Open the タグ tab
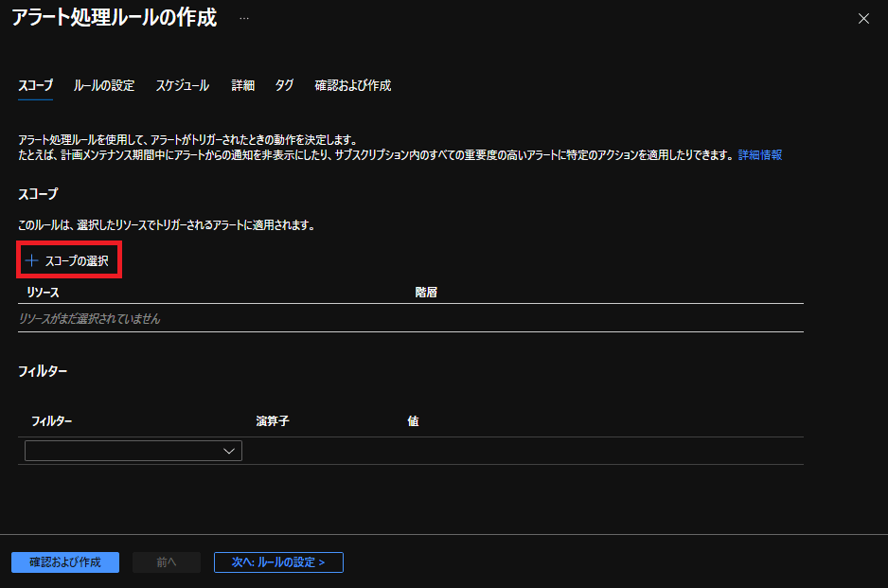This screenshot has height=588, width=888. (x=284, y=85)
